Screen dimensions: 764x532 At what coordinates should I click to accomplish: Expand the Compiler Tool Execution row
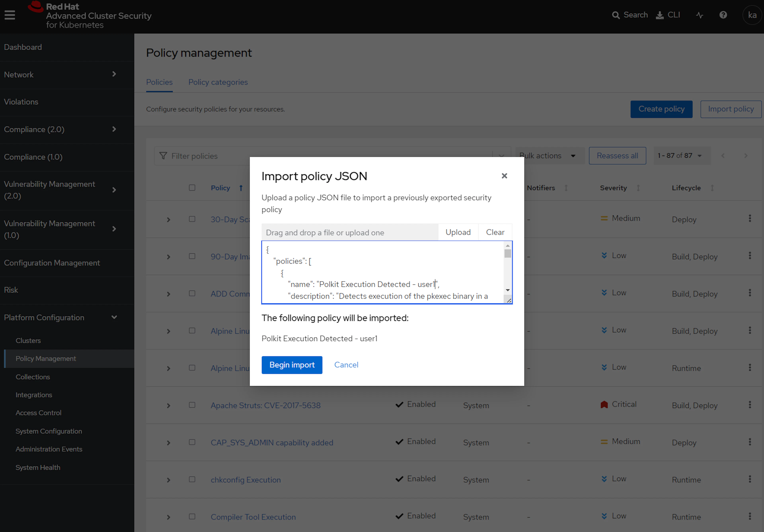point(168,517)
